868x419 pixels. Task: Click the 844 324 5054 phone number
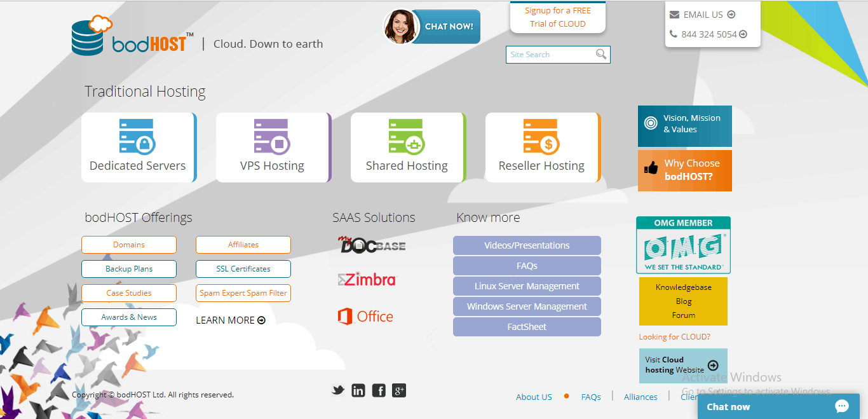(709, 34)
